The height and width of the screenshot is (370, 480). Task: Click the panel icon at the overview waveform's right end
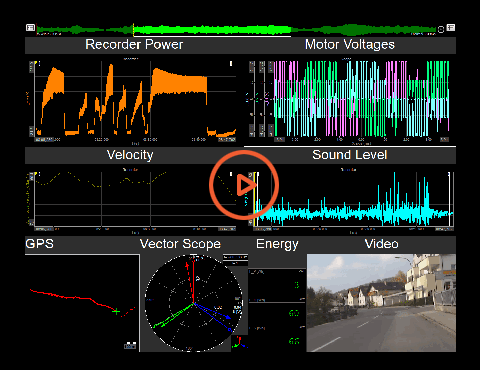[451, 27]
